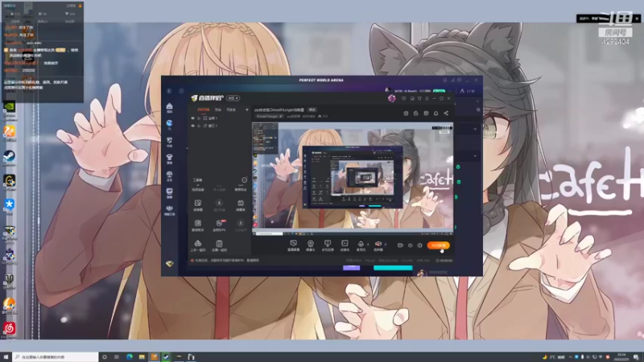
Task: Click the edit badge beside stream title
Action: point(312,109)
